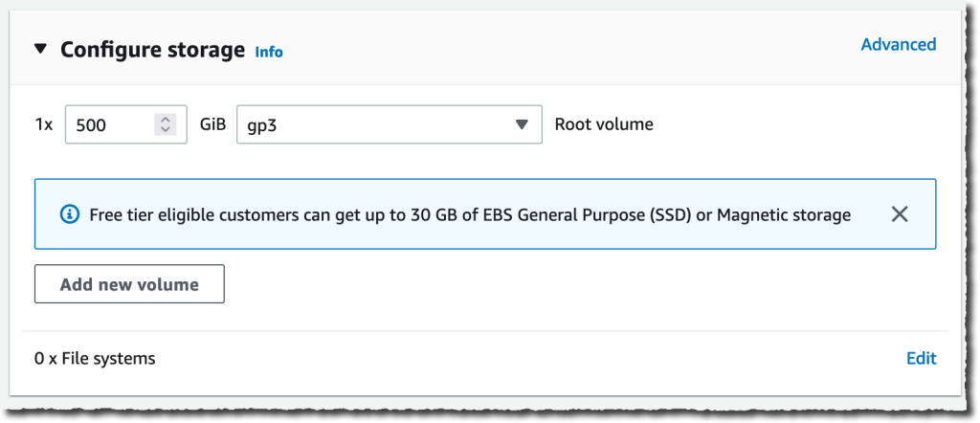Image resolution: width=980 pixels, height=423 pixels.
Task: Click the 0 x File systems text
Action: pos(95,359)
